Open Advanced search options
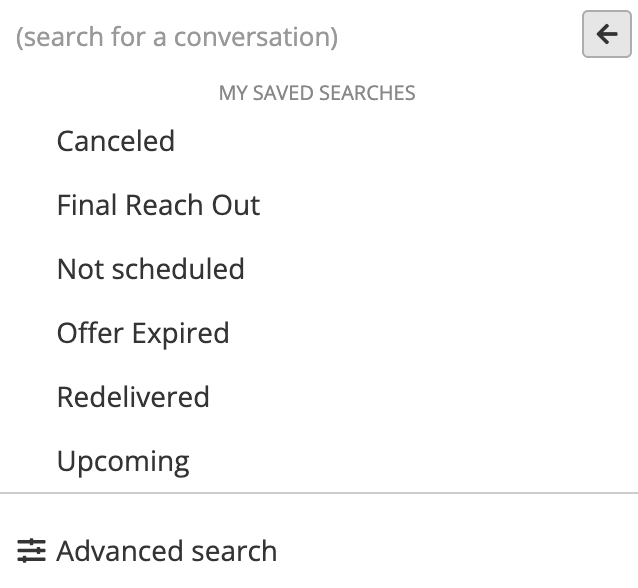 tap(147, 551)
